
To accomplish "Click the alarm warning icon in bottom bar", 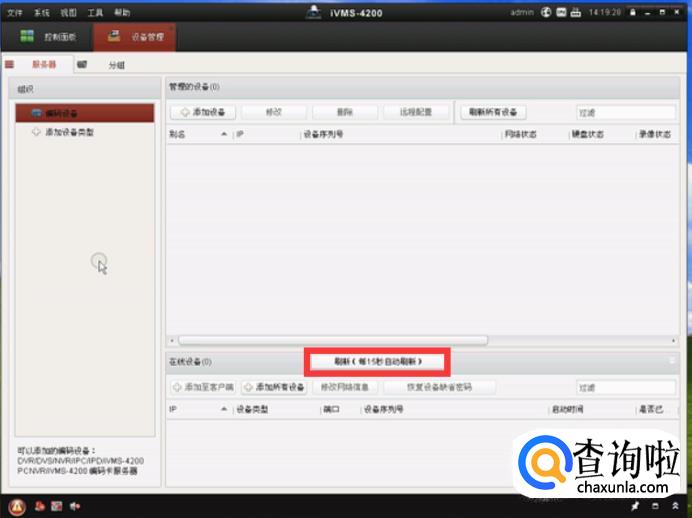I will [x=17, y=507].
